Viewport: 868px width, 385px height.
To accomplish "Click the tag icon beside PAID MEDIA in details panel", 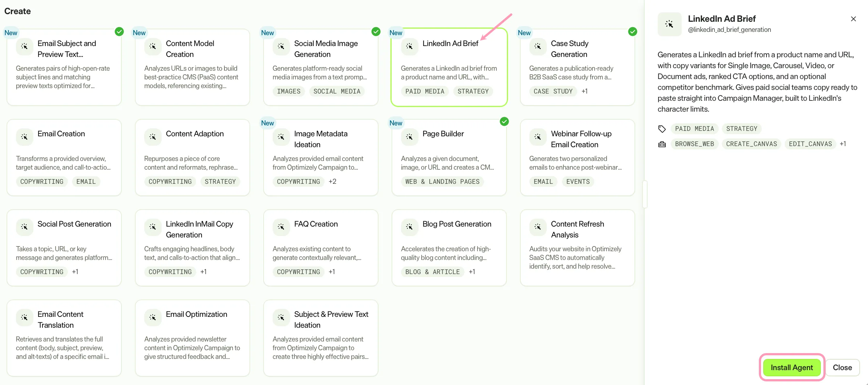I will (662, 129).
